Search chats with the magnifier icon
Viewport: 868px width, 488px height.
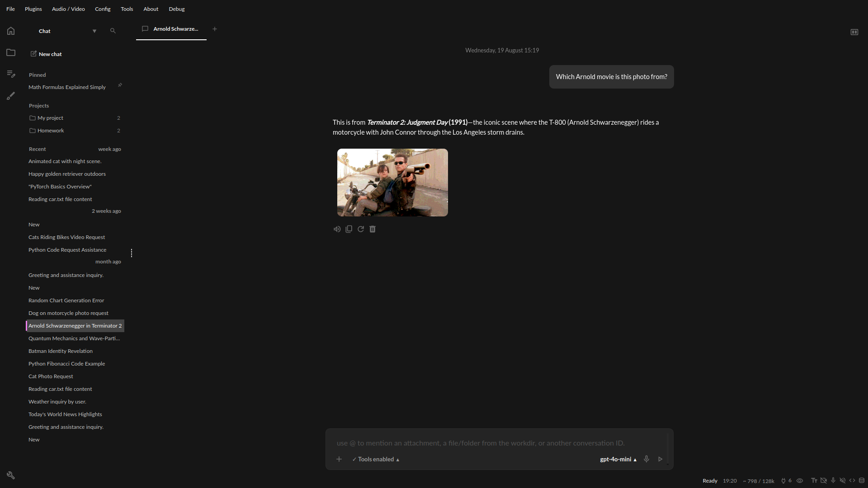tap(113, 31)
